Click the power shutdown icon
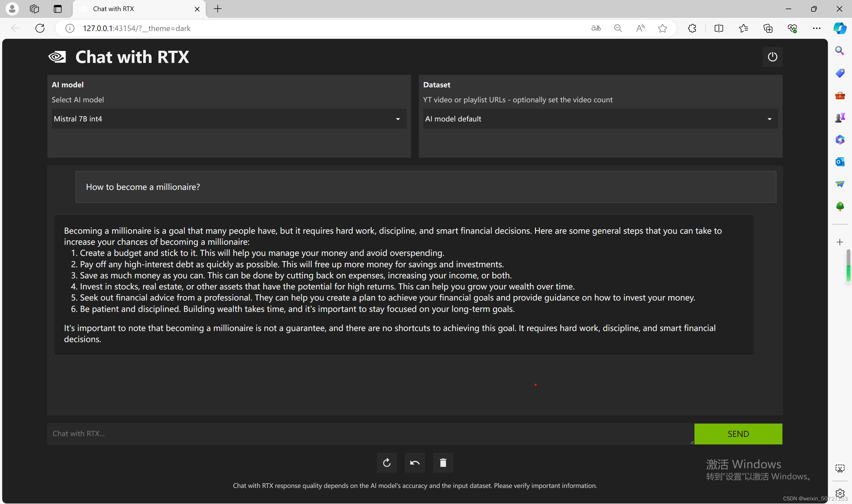The width and height of the screenshot is (852, 504). (x=772, y=57)
